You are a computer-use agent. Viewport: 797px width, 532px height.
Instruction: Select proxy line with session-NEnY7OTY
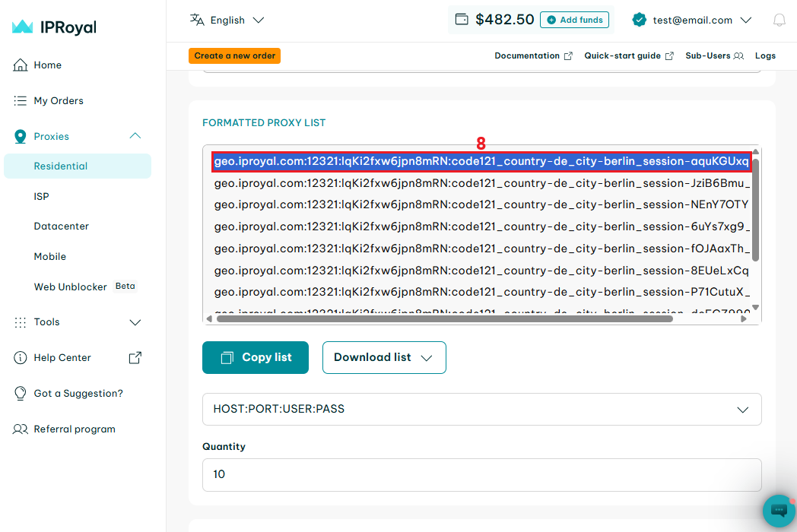[x=481, y=204]
